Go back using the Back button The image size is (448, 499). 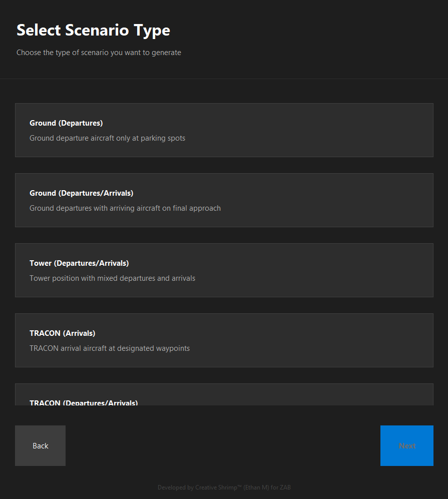tap(40, 445)
